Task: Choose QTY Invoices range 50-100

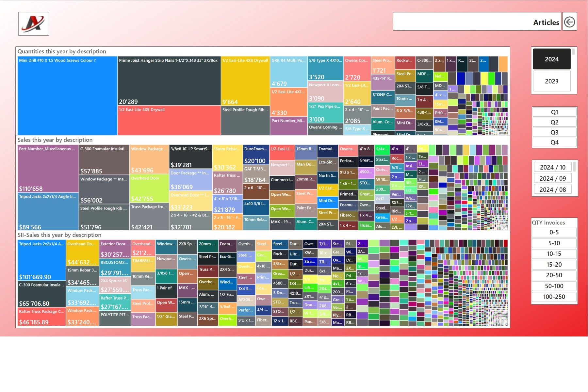Action: pyautogui.click(x=554, y=286)
